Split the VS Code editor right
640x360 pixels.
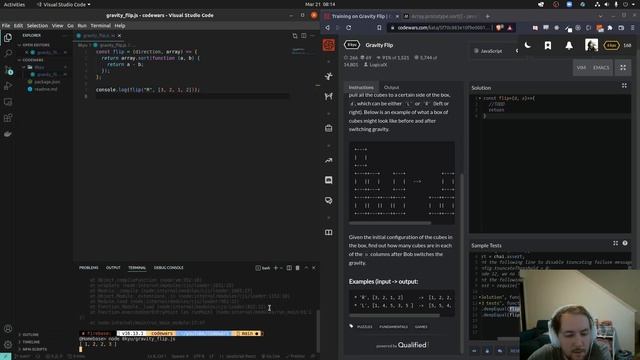point(304,36)
